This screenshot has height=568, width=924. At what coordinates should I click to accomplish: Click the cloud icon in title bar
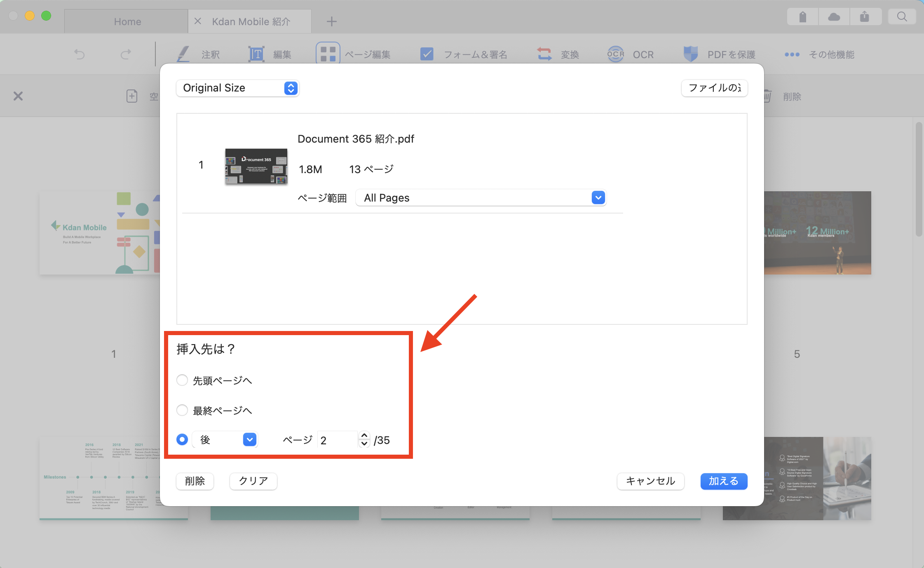click(834, 17)
